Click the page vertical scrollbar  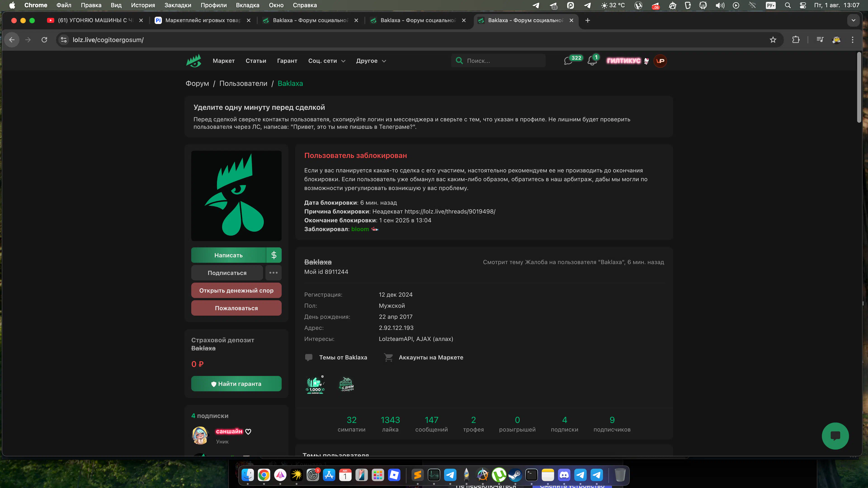click(x=859, y=88)
